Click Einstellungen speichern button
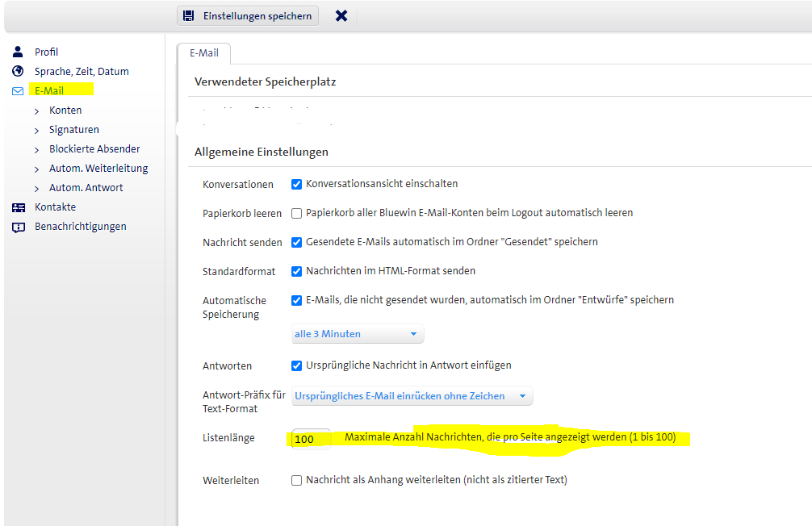 (248, 16)
